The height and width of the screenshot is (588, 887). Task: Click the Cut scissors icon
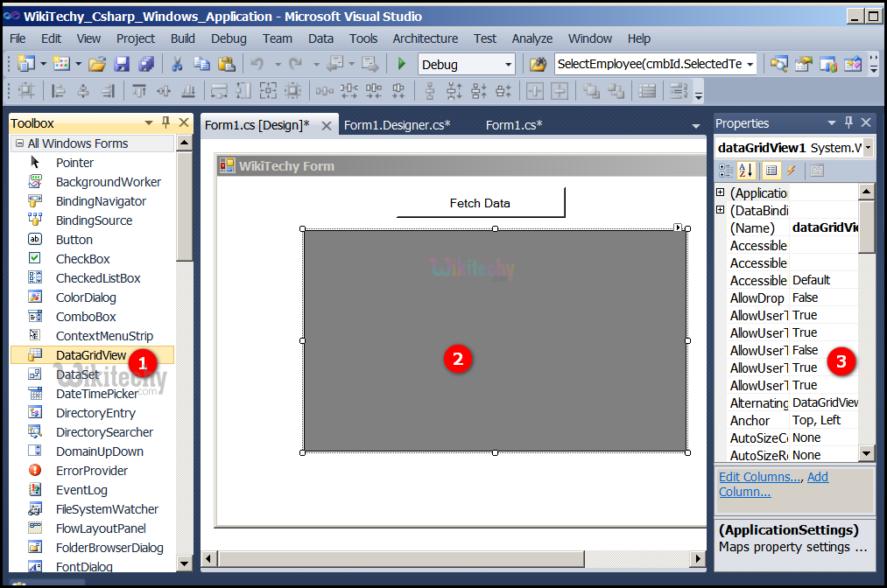[177, 64]
